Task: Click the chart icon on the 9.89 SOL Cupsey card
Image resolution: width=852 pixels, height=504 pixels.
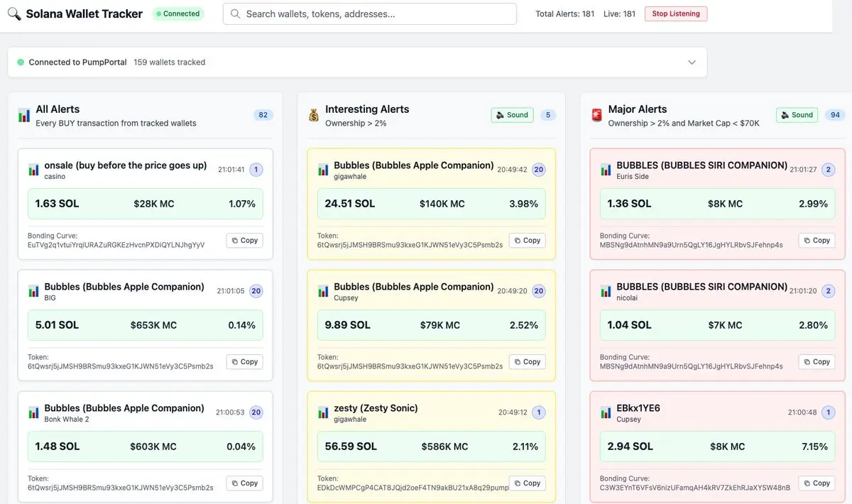Action: pyautogui.click(x=323, y=291)
